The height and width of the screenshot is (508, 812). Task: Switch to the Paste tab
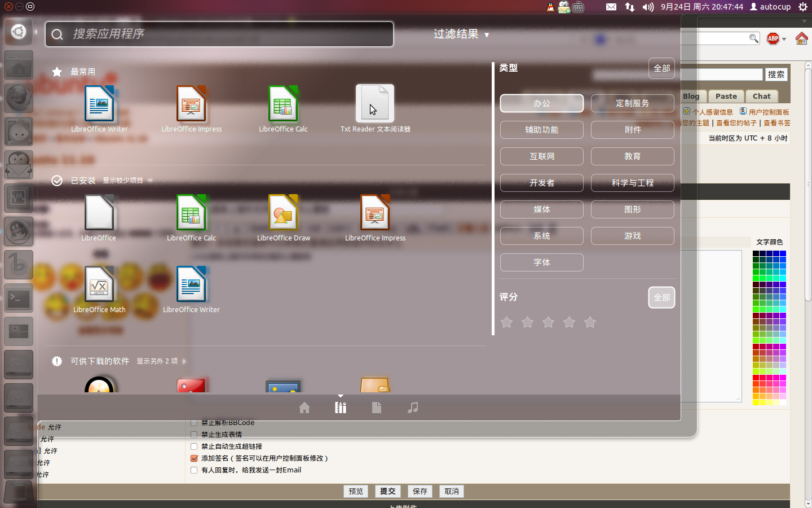[726, 97]
